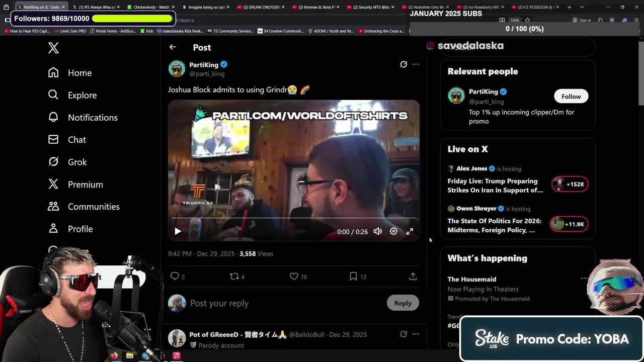644x362 pixels.
Task: Click the X logo in sidebar
Action: click(x=53, y=48)
